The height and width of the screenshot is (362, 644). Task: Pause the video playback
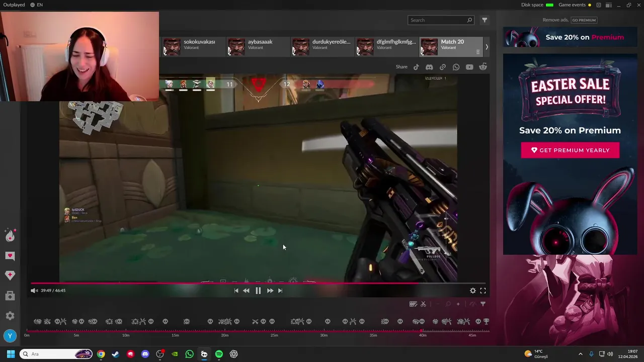click(x=258, y=291)
